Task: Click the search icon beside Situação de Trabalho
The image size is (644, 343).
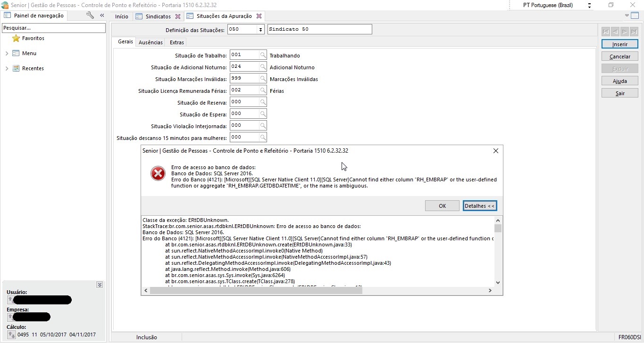Action: [263, 55]
